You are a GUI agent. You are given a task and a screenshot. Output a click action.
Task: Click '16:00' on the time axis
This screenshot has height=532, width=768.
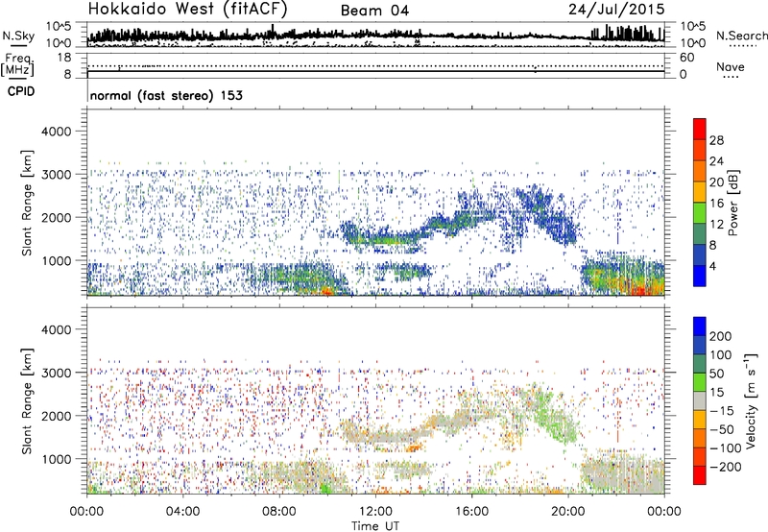coord(471,511)
